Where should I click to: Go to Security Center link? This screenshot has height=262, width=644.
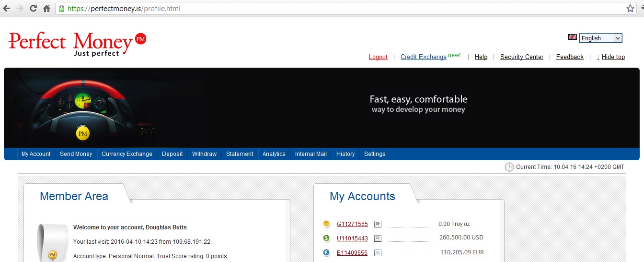(522, 57)
